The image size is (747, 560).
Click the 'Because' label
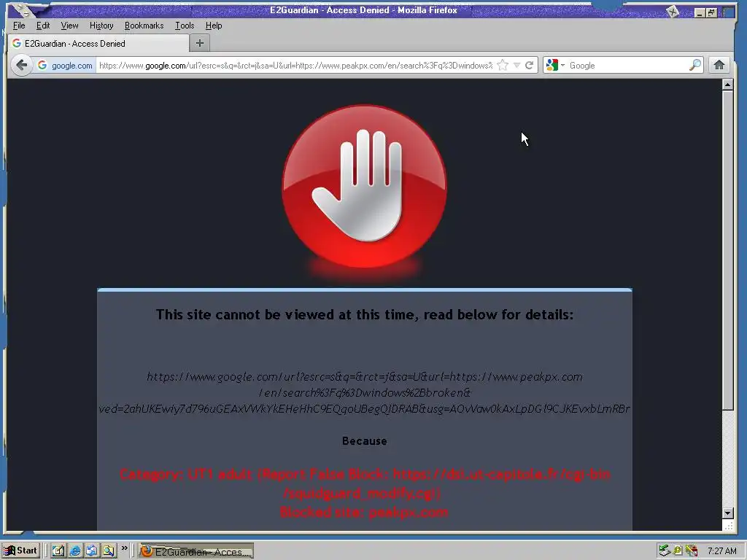[x=365, y=441]
